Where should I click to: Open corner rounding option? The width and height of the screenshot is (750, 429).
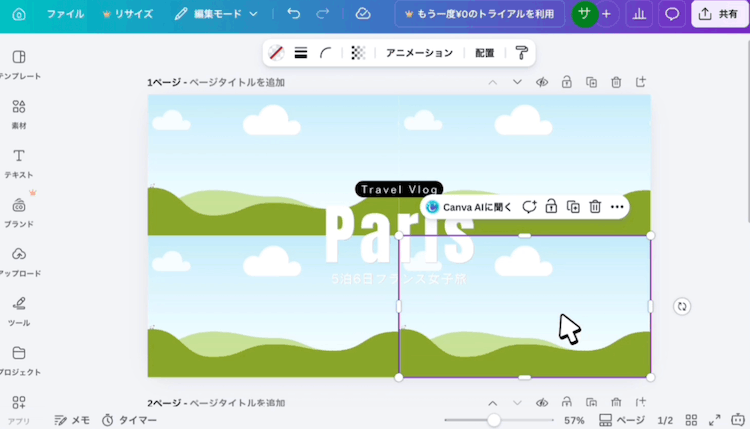click(326, 53)
